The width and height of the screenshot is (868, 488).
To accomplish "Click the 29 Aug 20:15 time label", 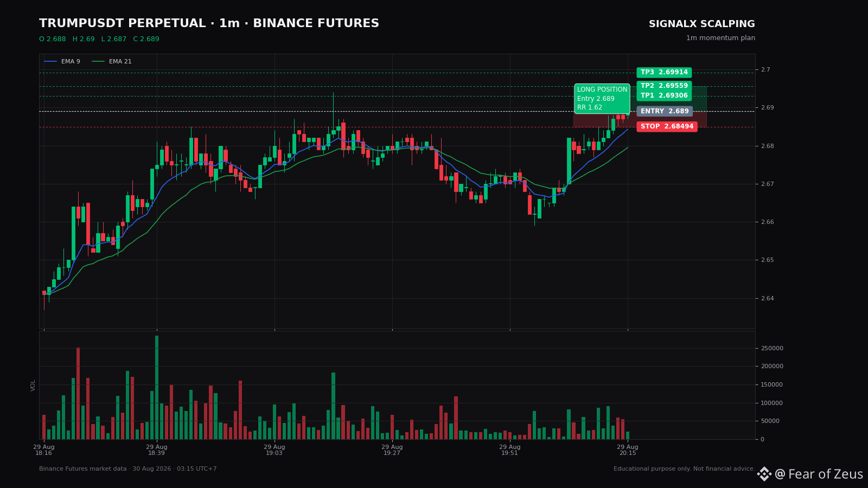I will 628,450.
